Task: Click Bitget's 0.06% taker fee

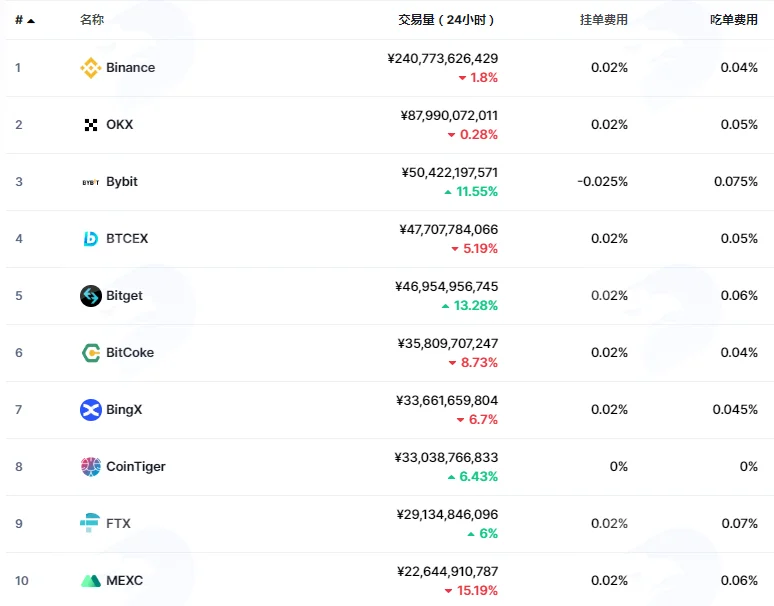Action: [x=739, y=296]
